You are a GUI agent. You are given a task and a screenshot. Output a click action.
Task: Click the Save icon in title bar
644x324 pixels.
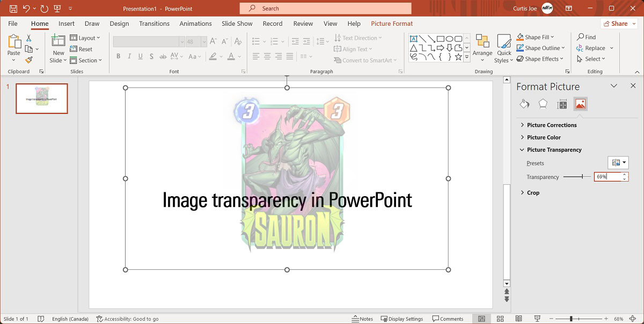(x=13, y=9)
